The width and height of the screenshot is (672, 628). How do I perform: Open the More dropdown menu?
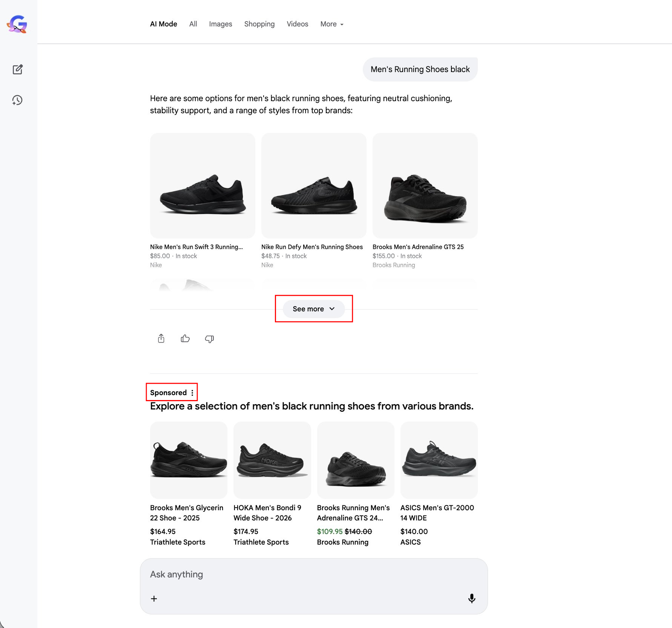coord(332,24)
